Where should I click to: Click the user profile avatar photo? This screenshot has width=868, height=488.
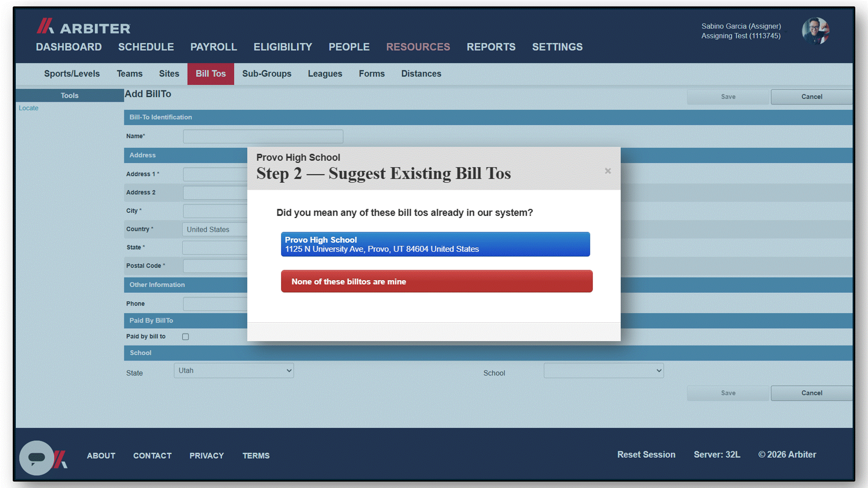tap(816, 31)
